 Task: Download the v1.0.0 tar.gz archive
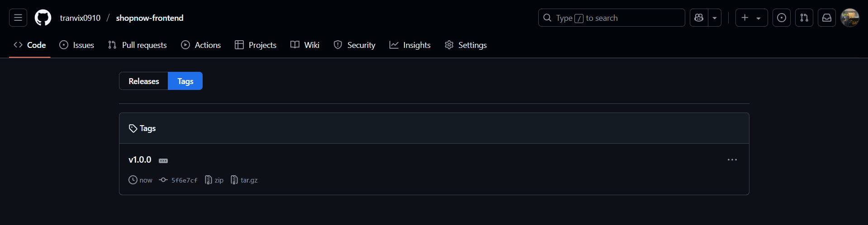click(x=244, y=180)
